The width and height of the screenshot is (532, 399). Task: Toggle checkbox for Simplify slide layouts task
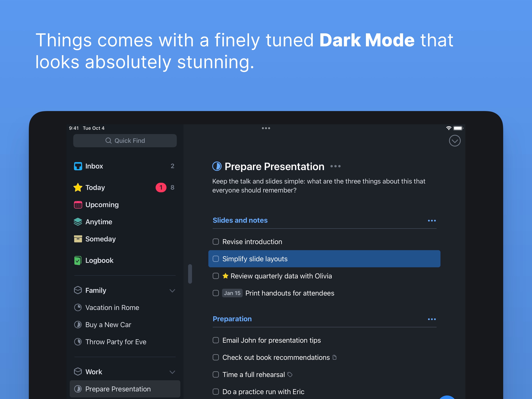click(x=217, y=258)
